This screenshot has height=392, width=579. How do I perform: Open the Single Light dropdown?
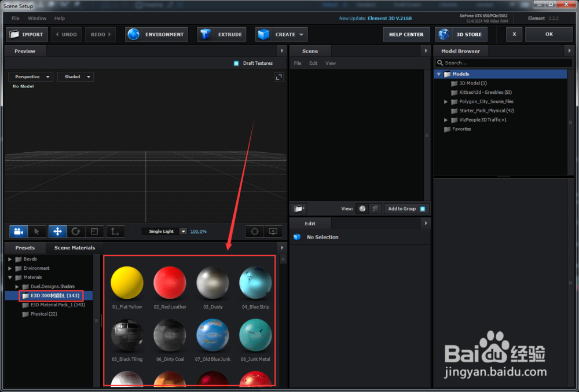(x=164, y=232)
